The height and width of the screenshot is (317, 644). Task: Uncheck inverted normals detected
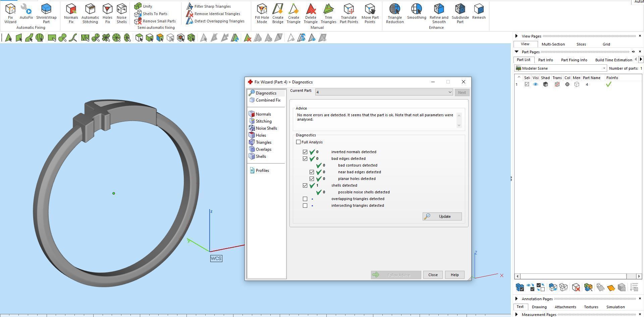point(305,152)
